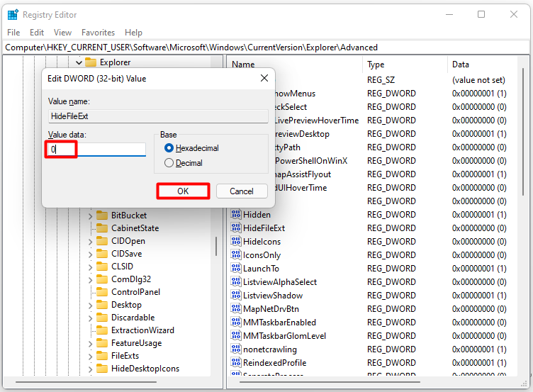The height and width of the screenshot is (392, 533).
Task: Select the ListviewAlphaSelect value icon
Action: (236, 281)
